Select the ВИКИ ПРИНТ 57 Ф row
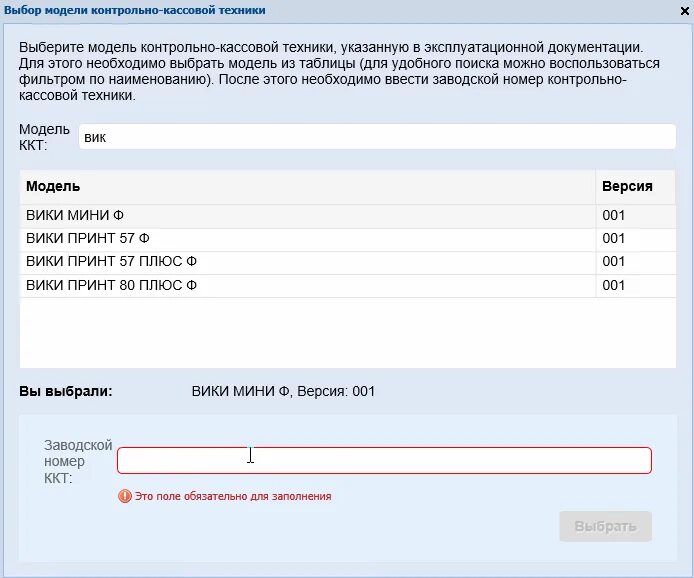The image size is (694, 578). click(x=347, y=239)
